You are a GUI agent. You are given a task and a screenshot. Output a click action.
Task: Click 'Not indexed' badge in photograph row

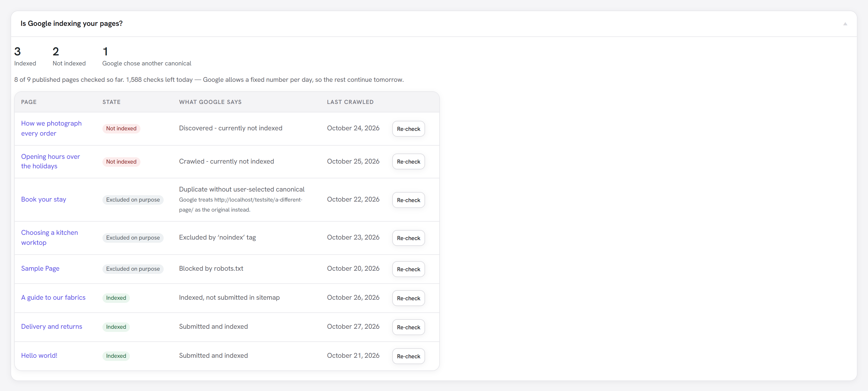coord(121,128)
